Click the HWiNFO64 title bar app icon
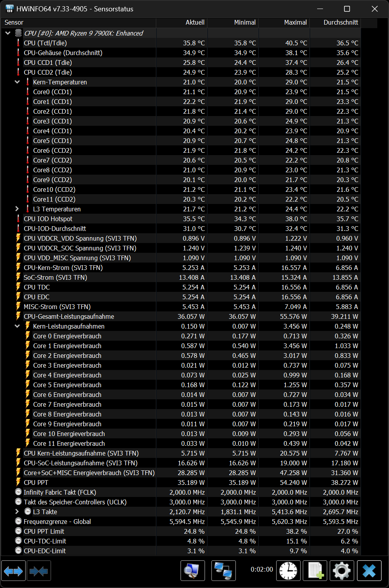Image resolution: width=389 pixels, height=588 pixels. tap(10, 9)
